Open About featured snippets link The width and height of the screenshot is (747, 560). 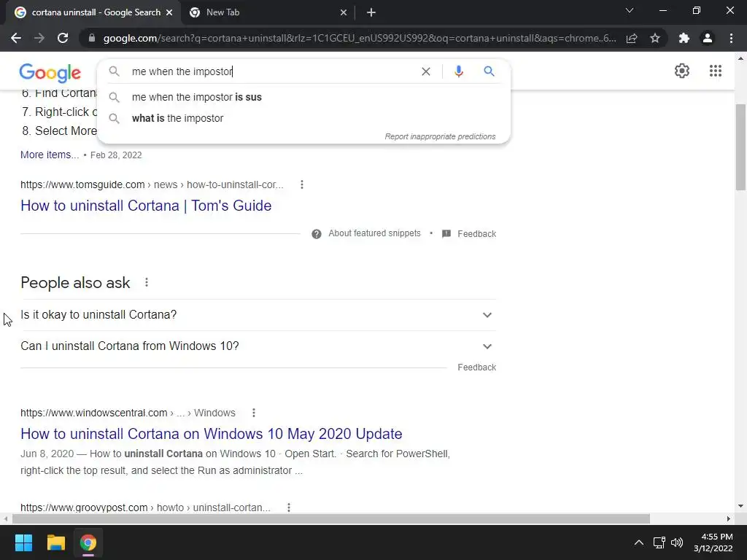click(x=374, y=233)
